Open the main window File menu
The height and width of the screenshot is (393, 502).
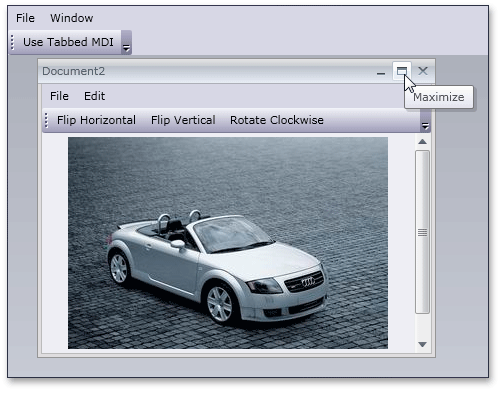click(25, 18)
